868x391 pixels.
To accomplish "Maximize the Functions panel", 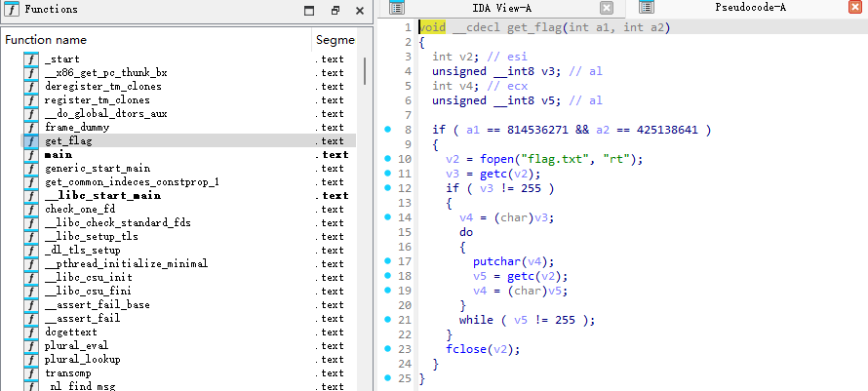I will 309,11.
